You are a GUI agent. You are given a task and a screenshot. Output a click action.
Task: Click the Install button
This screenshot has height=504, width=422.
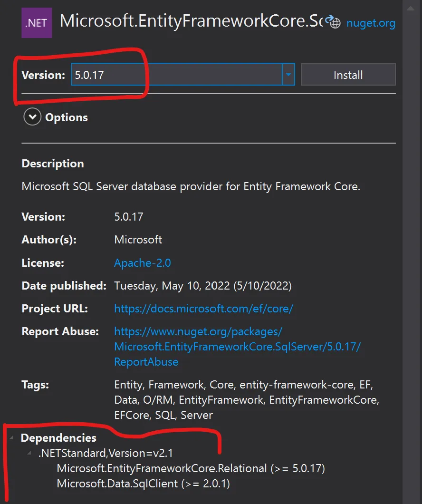348,75
